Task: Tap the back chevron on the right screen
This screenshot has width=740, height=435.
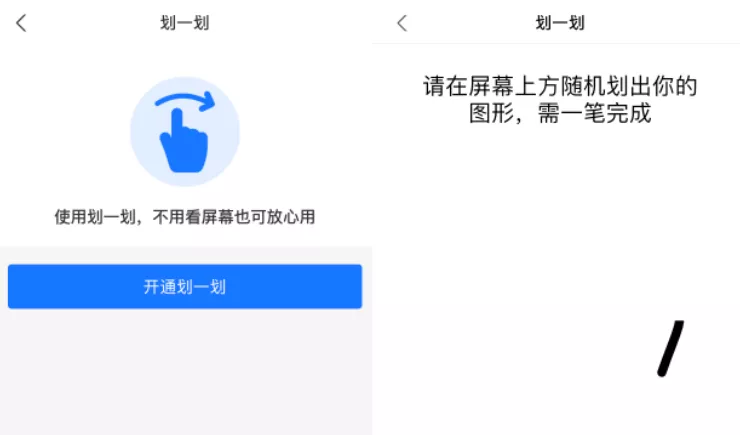Action: [402, 23]
